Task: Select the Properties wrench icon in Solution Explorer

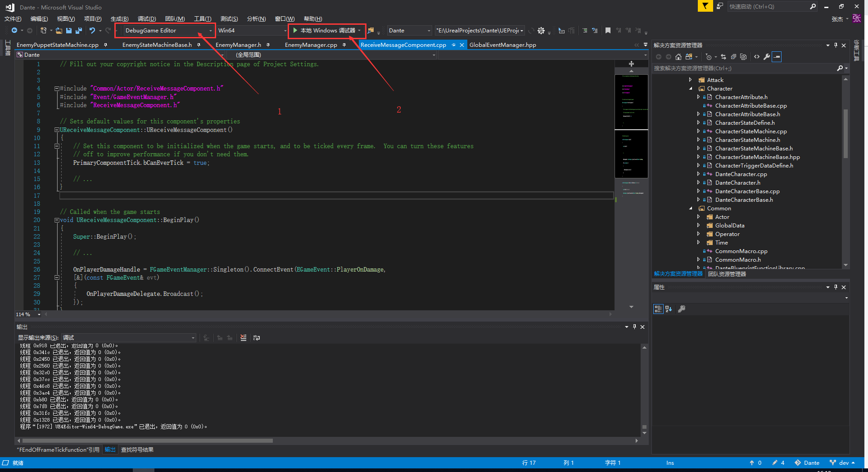Action: pos(767,57)
